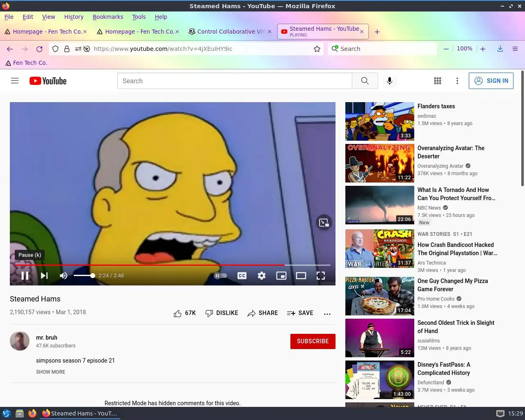Image resolution: width=525 pixels, height=420 pixels.
Task: Open Firefox History menu
Action: click(74, 17)
